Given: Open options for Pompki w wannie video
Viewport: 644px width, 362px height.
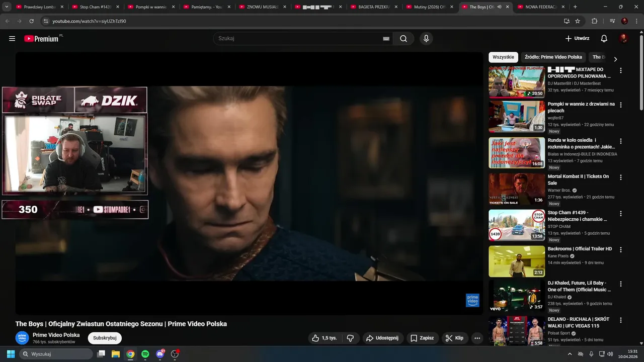Looking at the screenshot, I should (x=620, y=105).
